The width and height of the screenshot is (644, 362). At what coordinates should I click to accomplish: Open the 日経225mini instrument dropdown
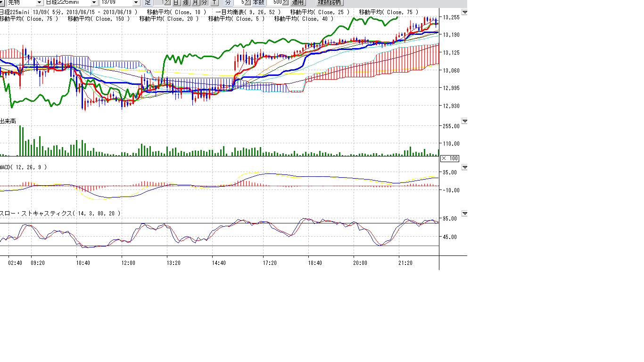coord(93,2)
